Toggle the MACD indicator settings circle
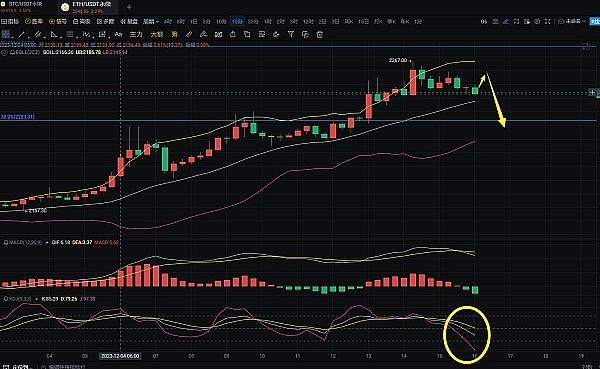The image size is (600, 369). [x=5, y=242]
